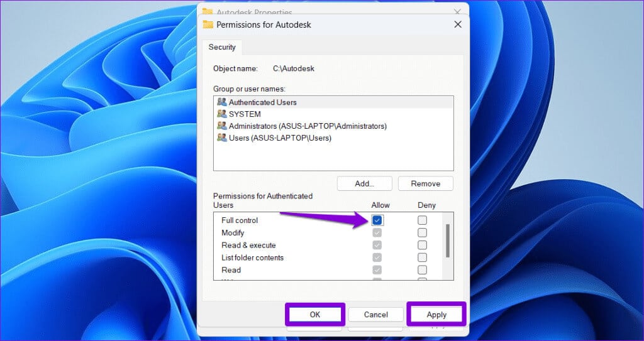
Task: Select Authenticated Users in the list
Action: 333,102
